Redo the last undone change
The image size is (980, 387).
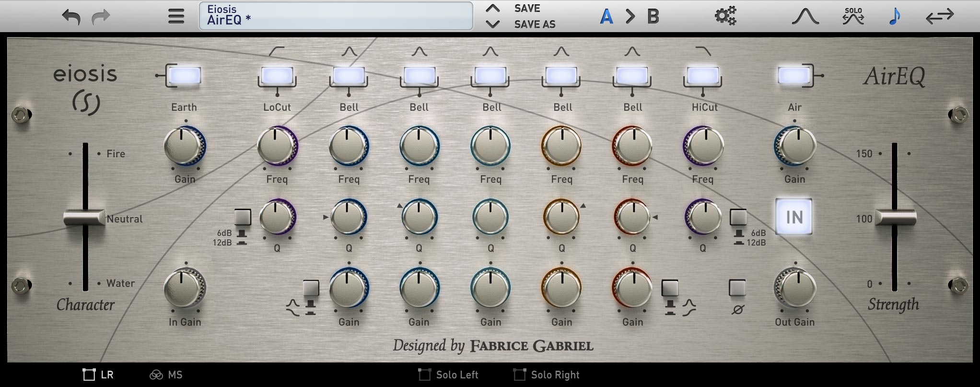click(x=101, y=17)
